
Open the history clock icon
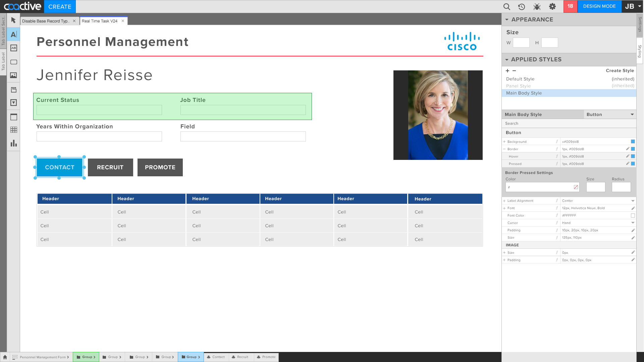tap(522, 6)
